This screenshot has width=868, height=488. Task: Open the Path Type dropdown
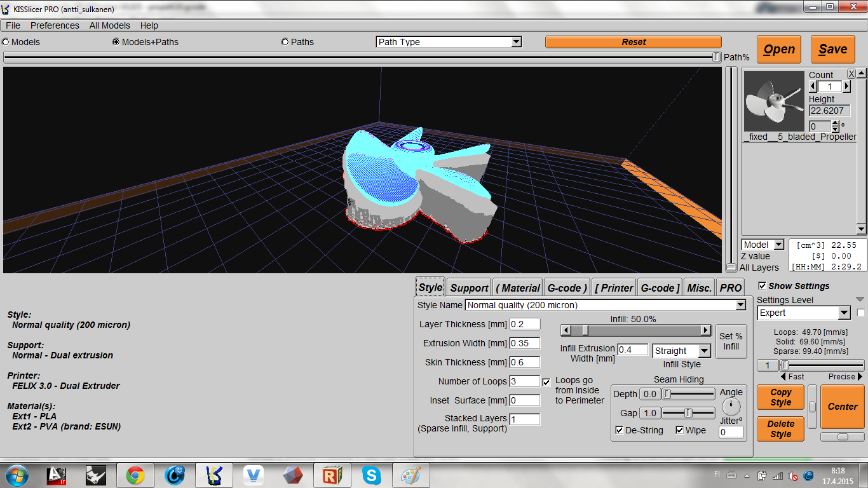[x=449, y=42]
